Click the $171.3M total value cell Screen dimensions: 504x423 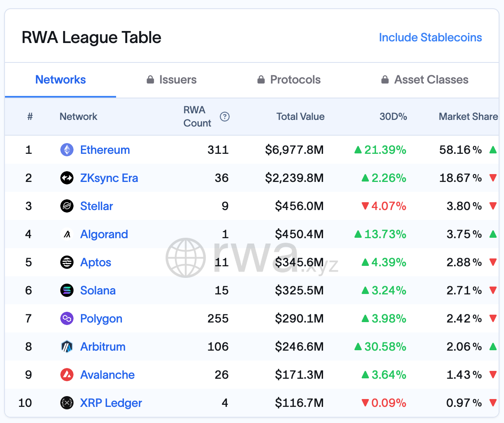pos(300,375)
